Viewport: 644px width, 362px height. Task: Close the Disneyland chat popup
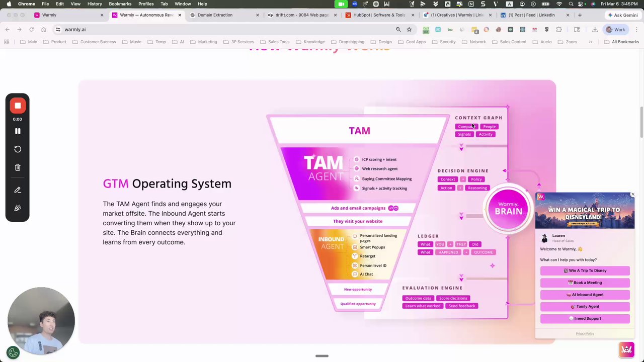point(633,194)
